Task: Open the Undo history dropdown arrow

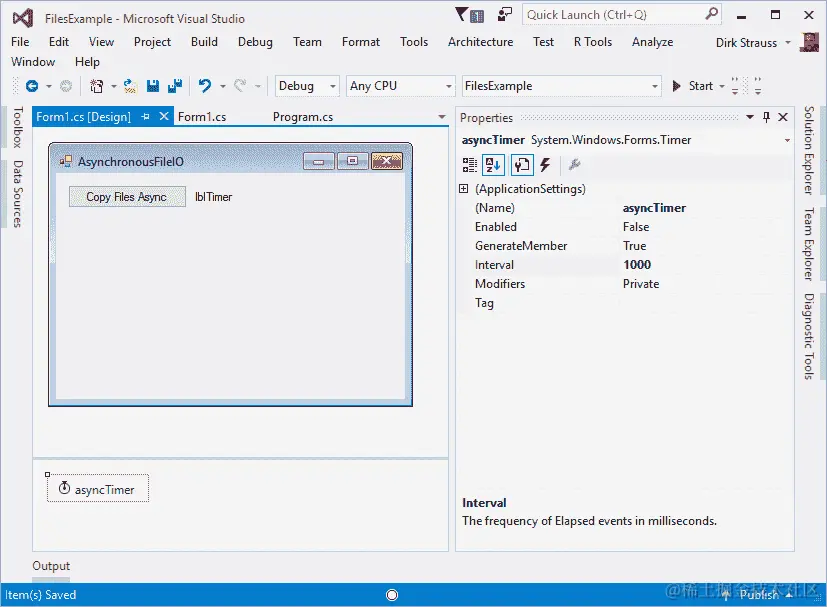Action: (223, 86)
